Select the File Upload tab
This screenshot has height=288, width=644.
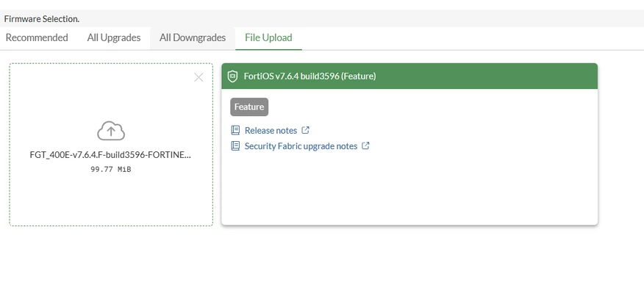pyautogui.click(x=268, y=37)
